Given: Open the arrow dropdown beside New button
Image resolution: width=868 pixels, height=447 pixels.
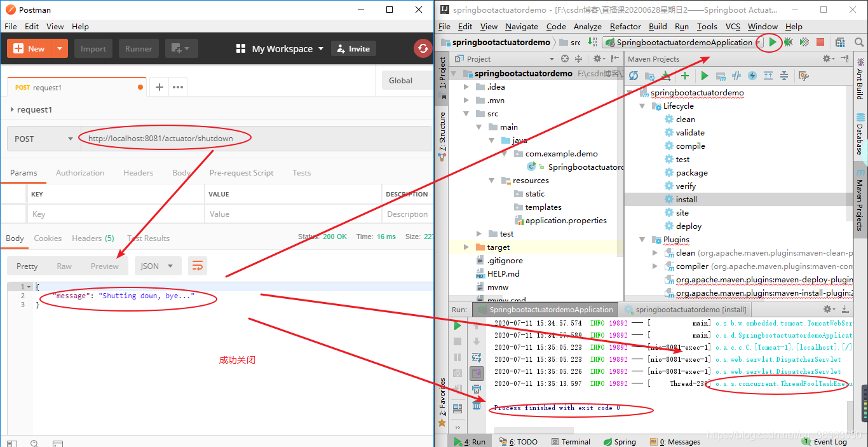Looking at the screenshot, I should (x=60, y=48).
